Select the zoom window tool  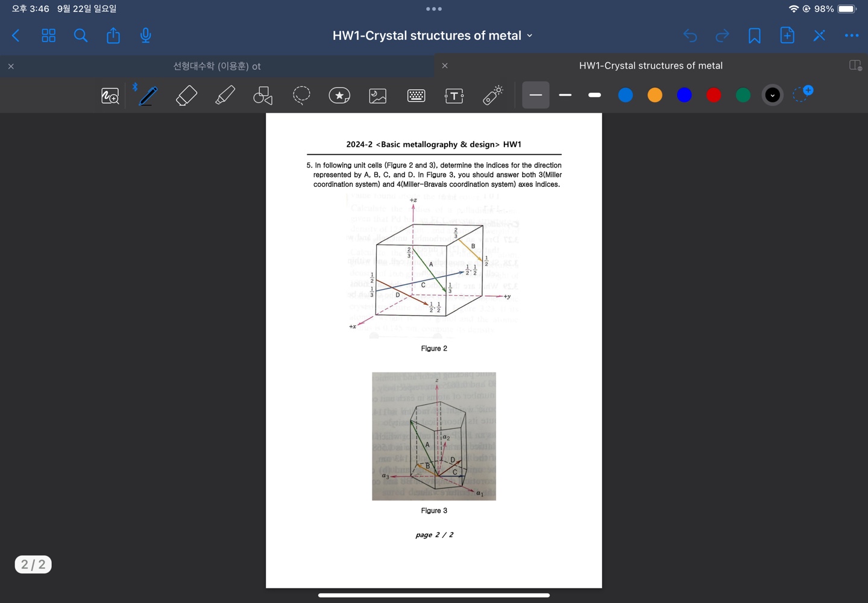(x=110, y=96)
